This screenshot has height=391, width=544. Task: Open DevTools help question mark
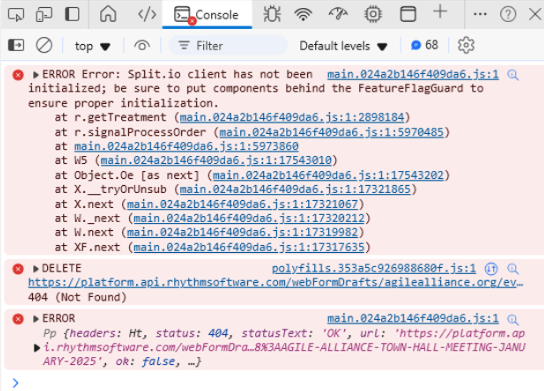click(x=508, y=15)
